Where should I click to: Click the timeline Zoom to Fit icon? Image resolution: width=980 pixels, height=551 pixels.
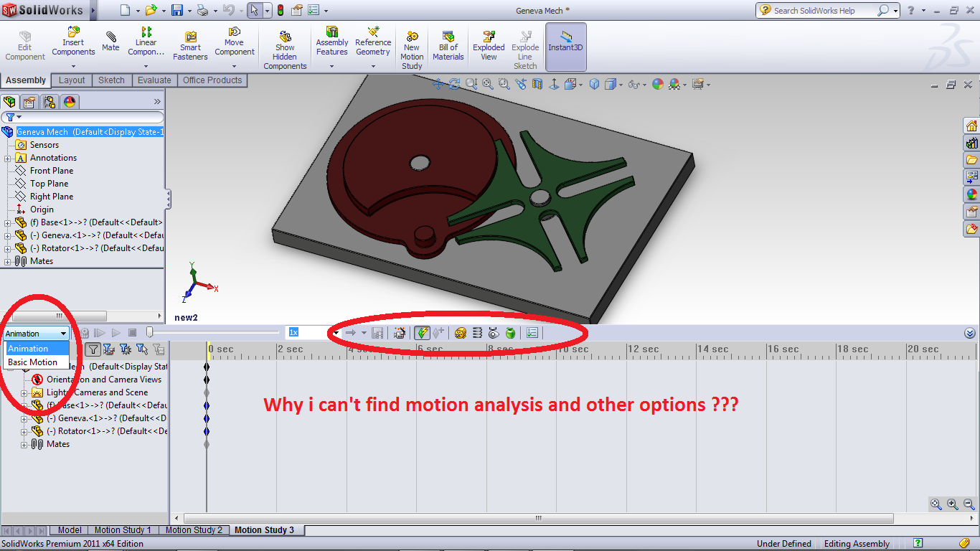(x=936, y=504)
